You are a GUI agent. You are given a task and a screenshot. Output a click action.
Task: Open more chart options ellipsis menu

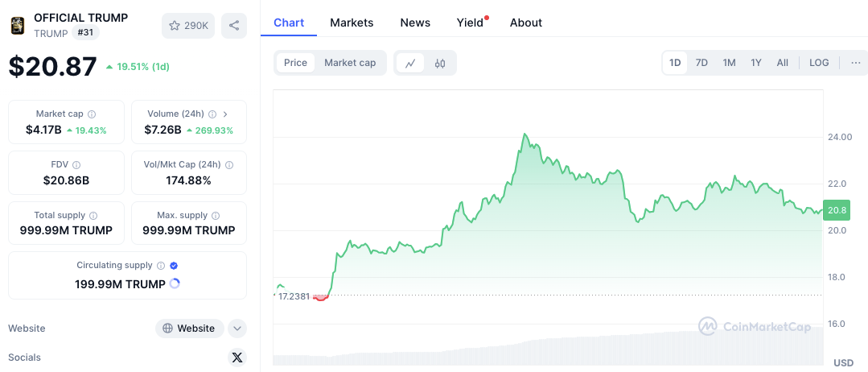[855, 63]
